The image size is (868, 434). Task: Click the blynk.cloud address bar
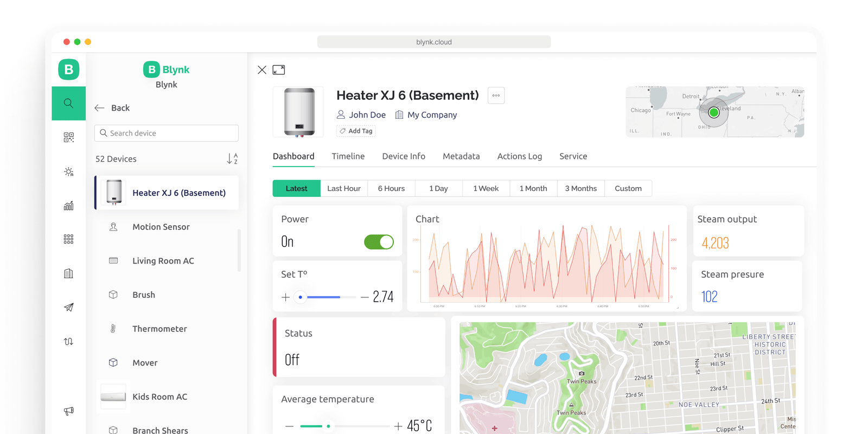[x=434, y=42]
